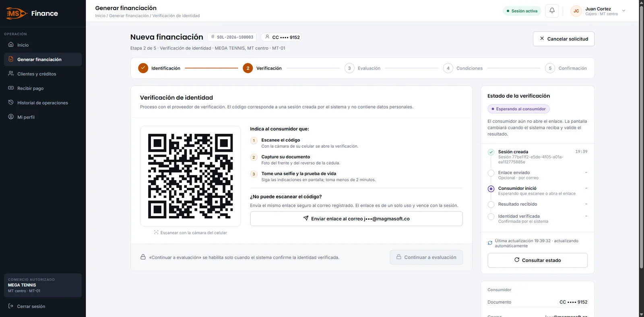The width and height of the screenshot is (644, 317).
Task: Click the Historial de operaciones clock icon
Action: click(x=11, y=103)
